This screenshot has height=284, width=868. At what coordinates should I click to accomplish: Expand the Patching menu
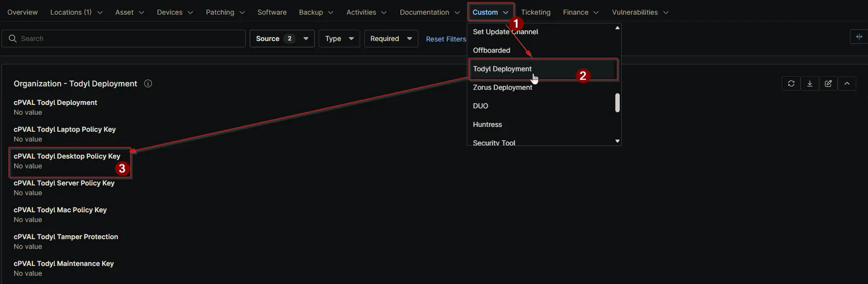click(x=225, y=12)
